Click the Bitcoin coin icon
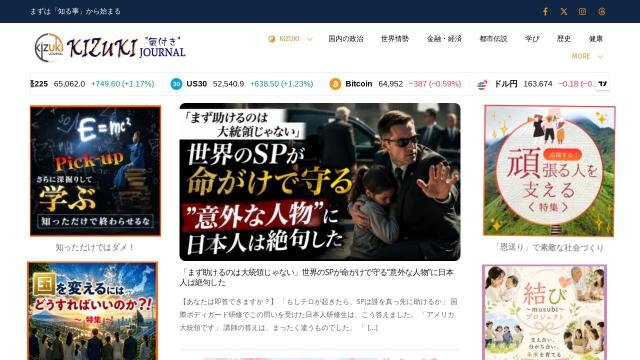The image size is (640, 360). pyautogui.click(x=335, y=84)
